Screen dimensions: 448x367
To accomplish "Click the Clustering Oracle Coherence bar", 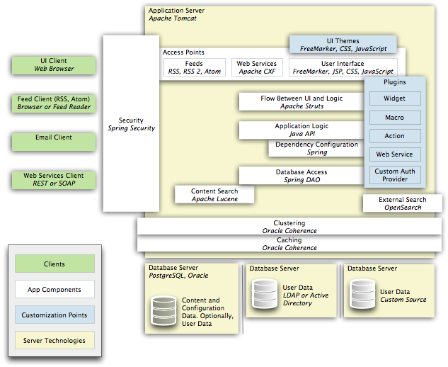I will (289, 227).
